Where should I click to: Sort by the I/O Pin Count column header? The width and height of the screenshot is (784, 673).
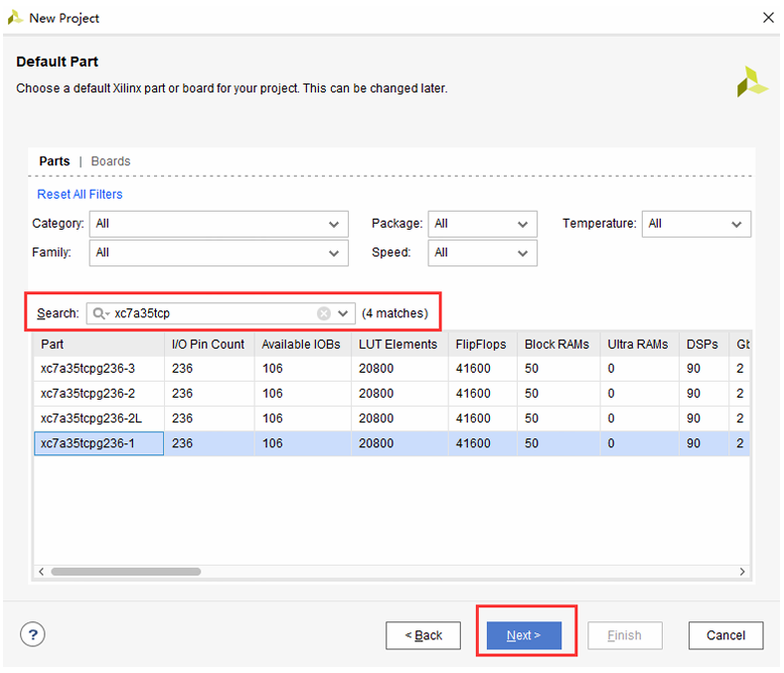pyautogui.click(x=209, y=344)
